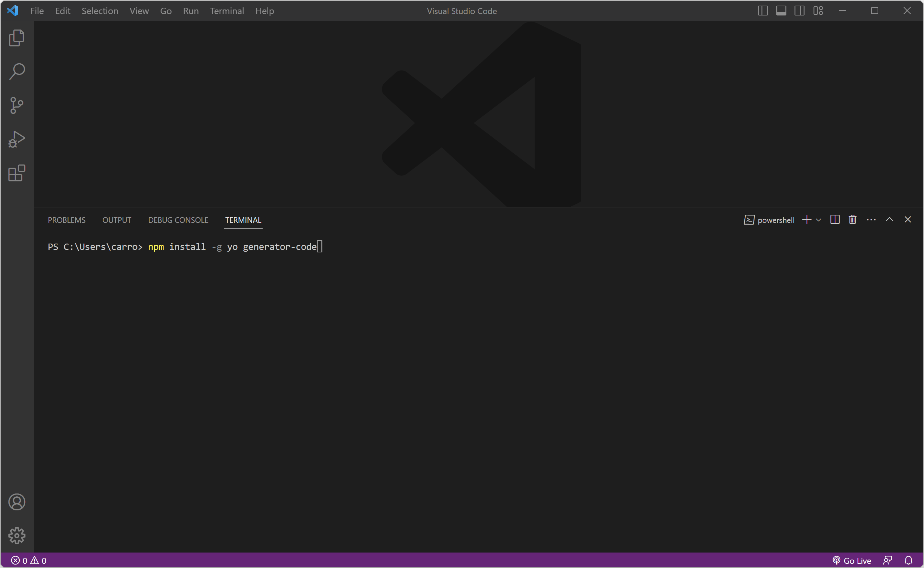The height and width of the screenshot is (568, 924).
Task: Open terminal views and more actions ellipsis
Action: 871,220
